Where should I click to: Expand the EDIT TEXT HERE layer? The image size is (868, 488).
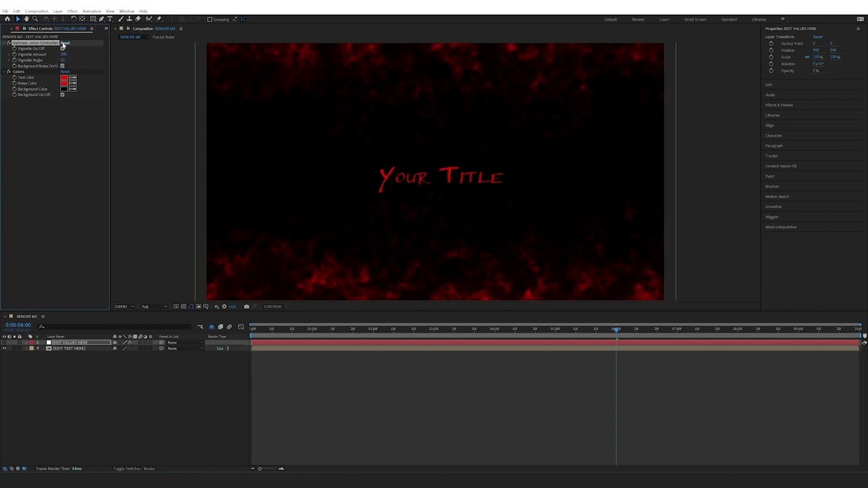26,348
